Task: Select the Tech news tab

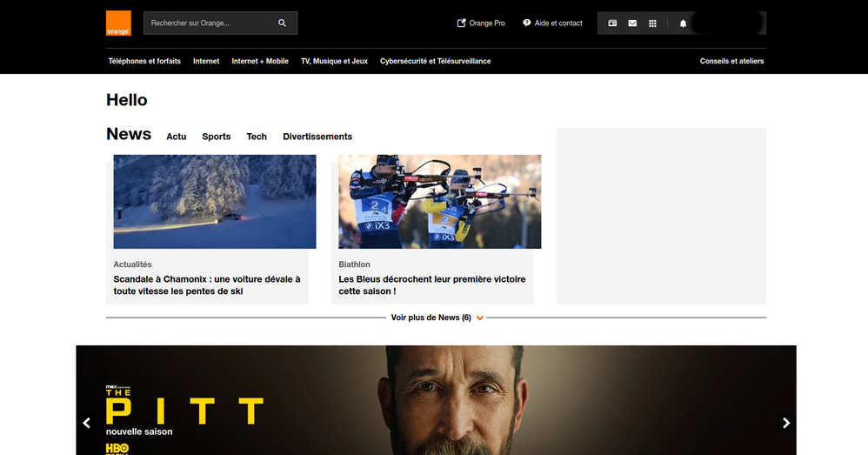Action: (x=257, y=137)
